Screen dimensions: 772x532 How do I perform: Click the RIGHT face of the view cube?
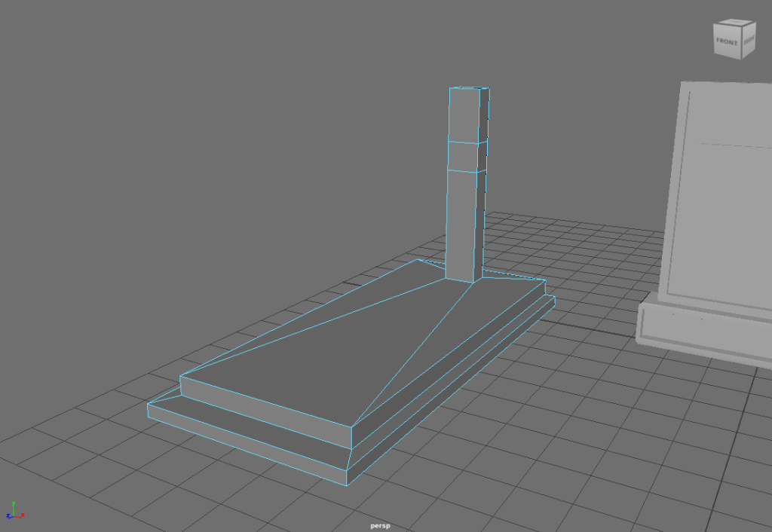pos(749,42)
